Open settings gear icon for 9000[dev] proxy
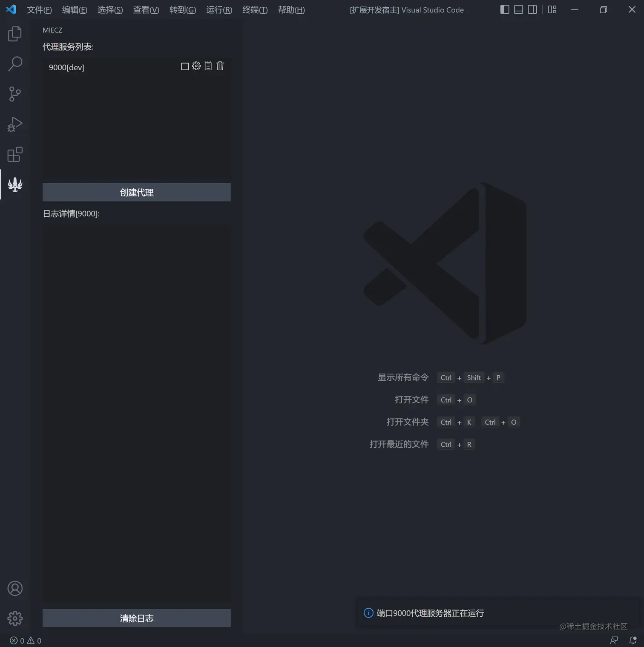 point(196,66)
